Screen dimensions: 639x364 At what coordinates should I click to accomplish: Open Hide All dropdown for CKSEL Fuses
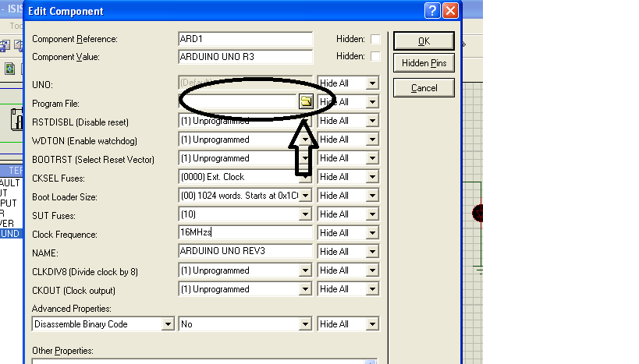(x=372, y=177)
